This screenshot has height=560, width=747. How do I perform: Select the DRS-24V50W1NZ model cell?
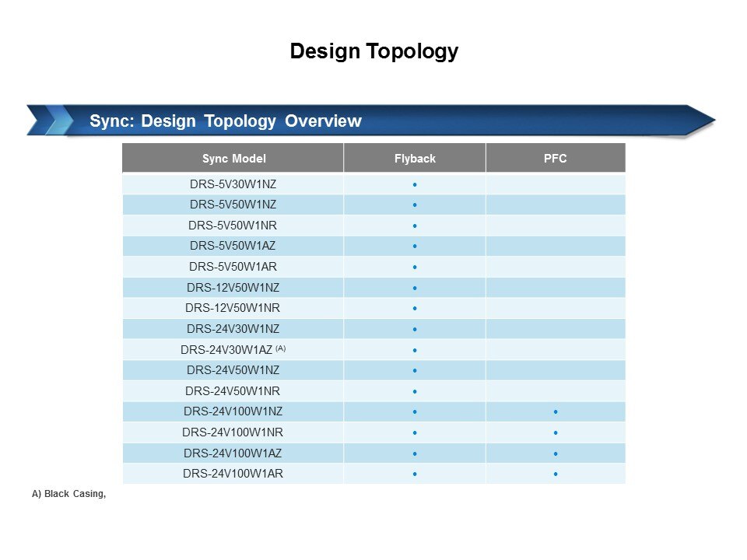click(233, 370)
